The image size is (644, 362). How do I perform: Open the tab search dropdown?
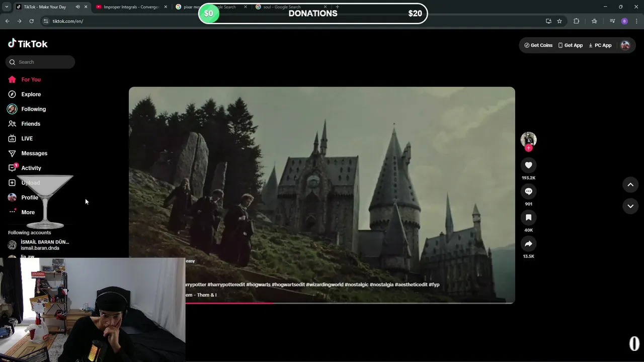[7, 7]
